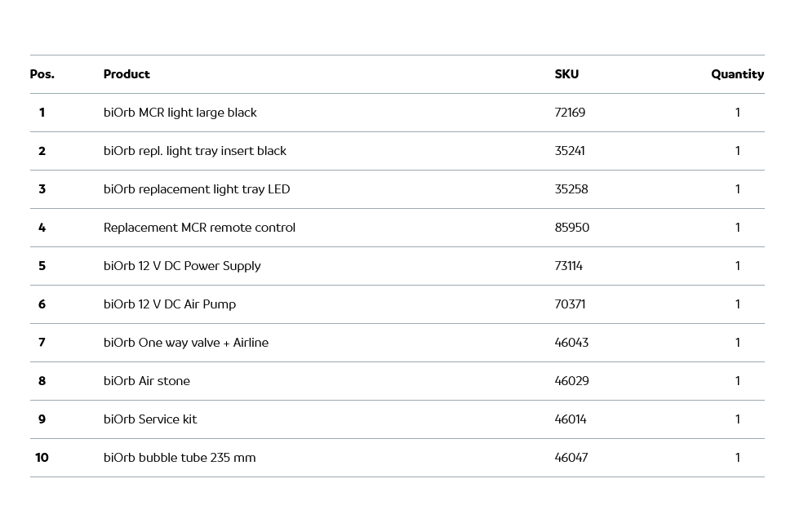
Task: Click the SKU column header
Action: [566, 74]
